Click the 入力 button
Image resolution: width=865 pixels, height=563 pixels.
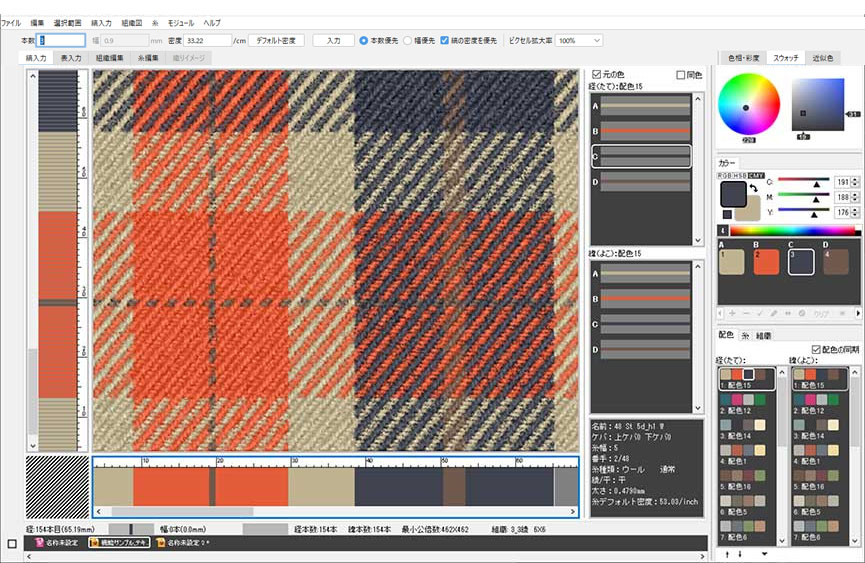pos(333,41)
